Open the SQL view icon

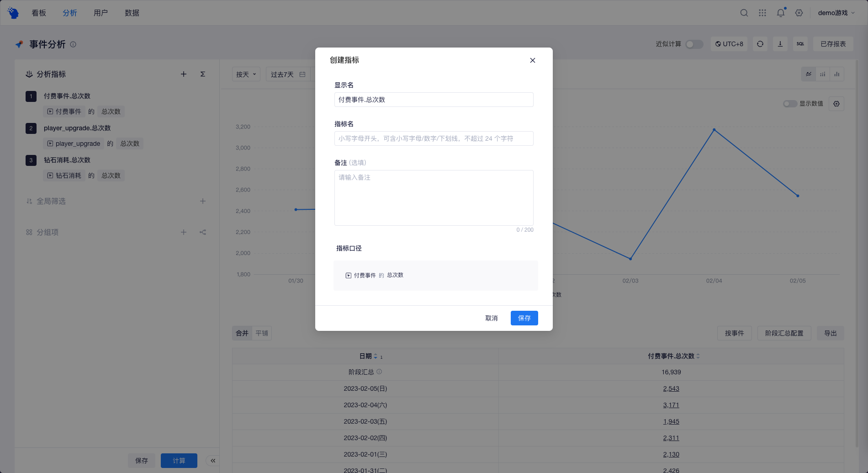[x=800, y=44]
